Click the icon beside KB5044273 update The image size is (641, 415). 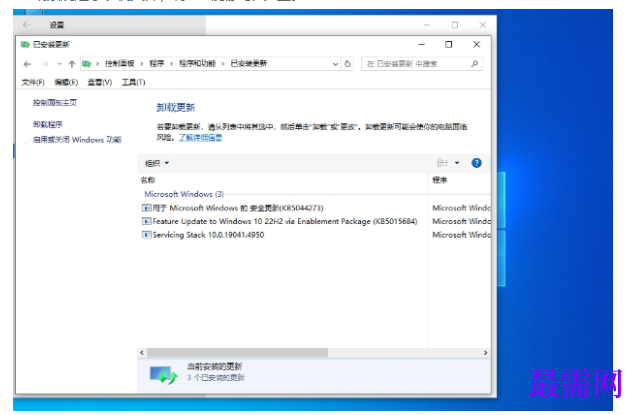(x=146, y=208)
